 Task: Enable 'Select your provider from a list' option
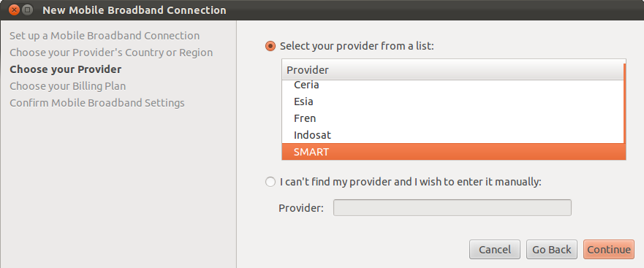point(270,46)
